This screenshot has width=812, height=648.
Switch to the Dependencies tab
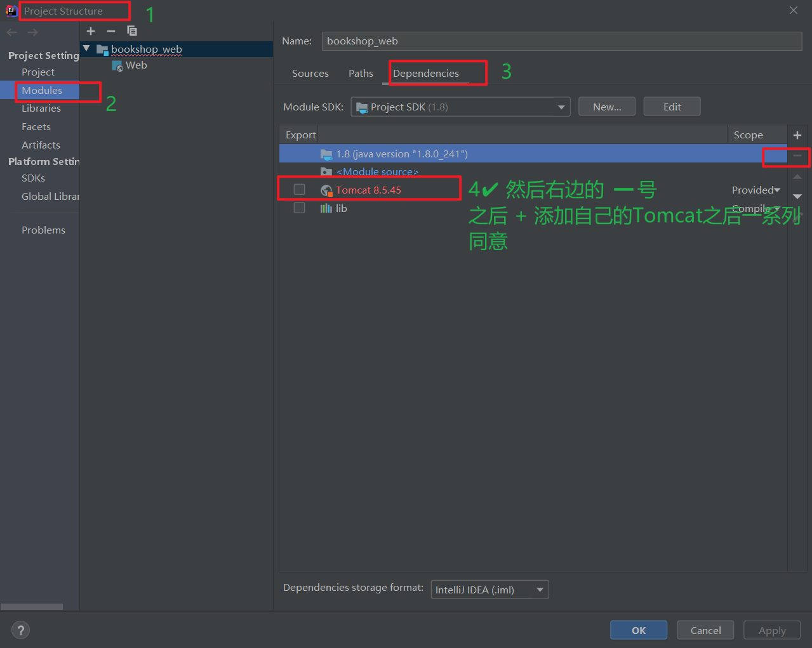point(426,74)
